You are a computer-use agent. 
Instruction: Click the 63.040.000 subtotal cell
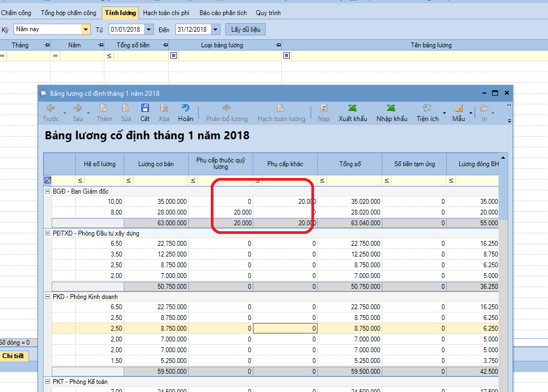pos(350,223)
